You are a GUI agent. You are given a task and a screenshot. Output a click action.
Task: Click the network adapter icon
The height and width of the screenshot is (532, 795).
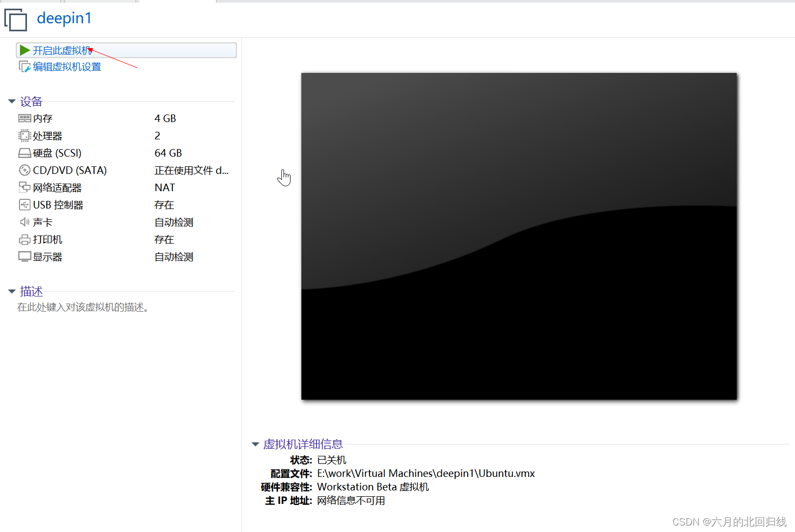tap(25, 187)
